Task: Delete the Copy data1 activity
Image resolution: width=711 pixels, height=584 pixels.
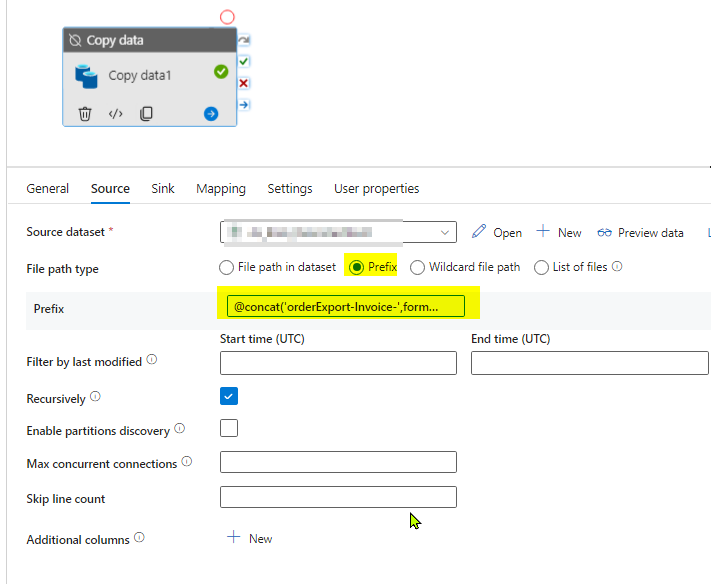Action: (x=85, y=113)
